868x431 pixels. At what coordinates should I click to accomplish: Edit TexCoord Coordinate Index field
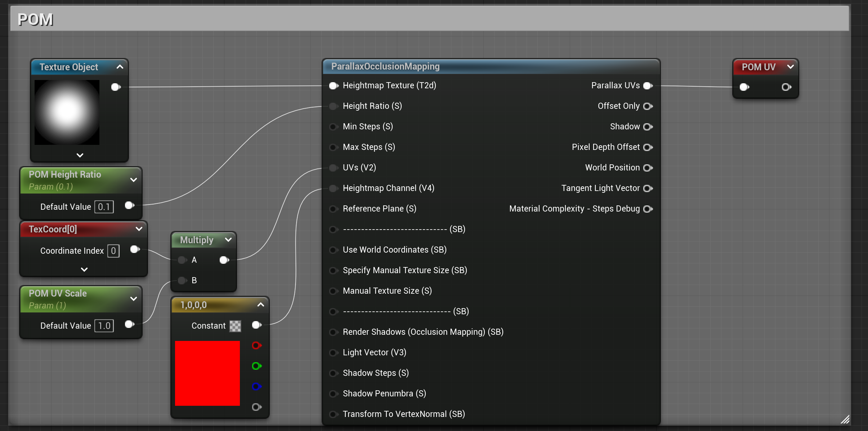(x=113, y=251)
